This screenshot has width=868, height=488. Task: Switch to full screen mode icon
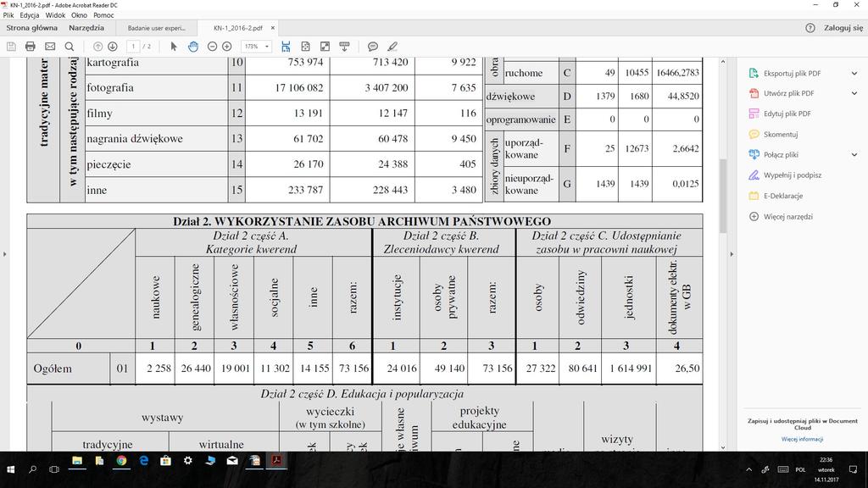point(325,47)
